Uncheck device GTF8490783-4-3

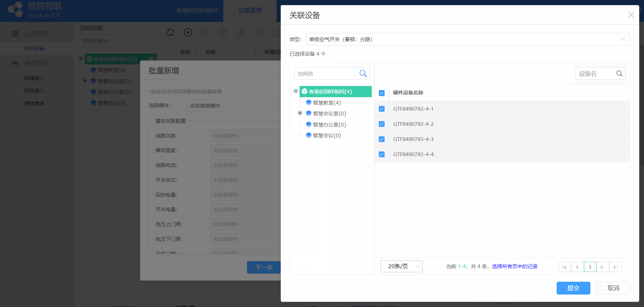(382, 139)
